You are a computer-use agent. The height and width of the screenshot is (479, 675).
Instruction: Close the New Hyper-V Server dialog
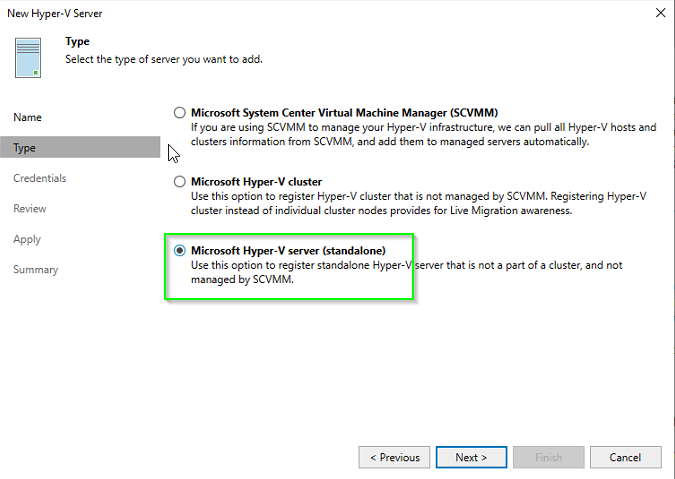click(660, 13)
